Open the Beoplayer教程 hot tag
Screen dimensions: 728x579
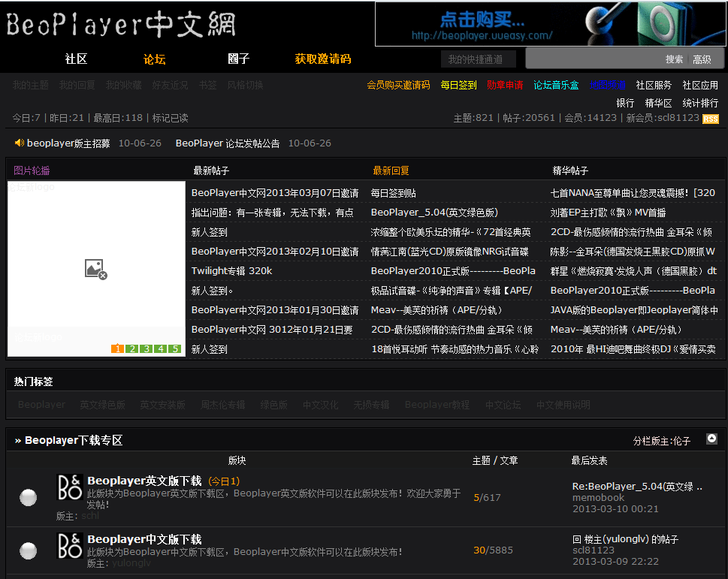coord(437,405)
